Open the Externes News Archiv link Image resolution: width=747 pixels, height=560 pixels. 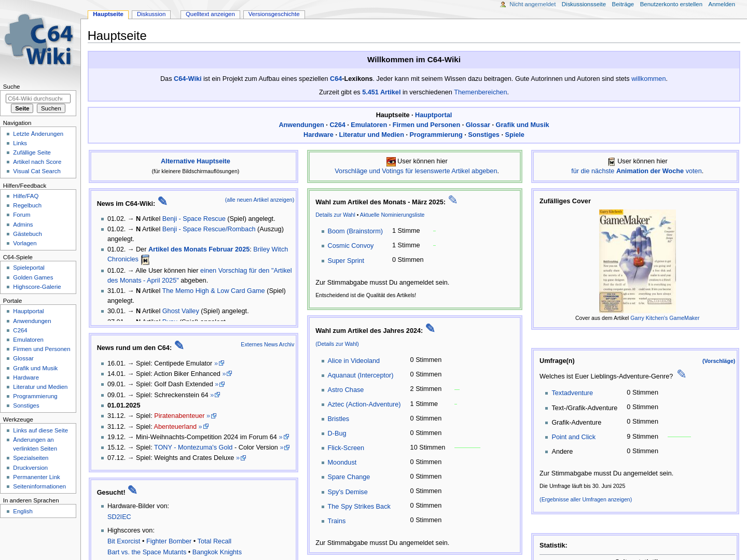[267, 344]
